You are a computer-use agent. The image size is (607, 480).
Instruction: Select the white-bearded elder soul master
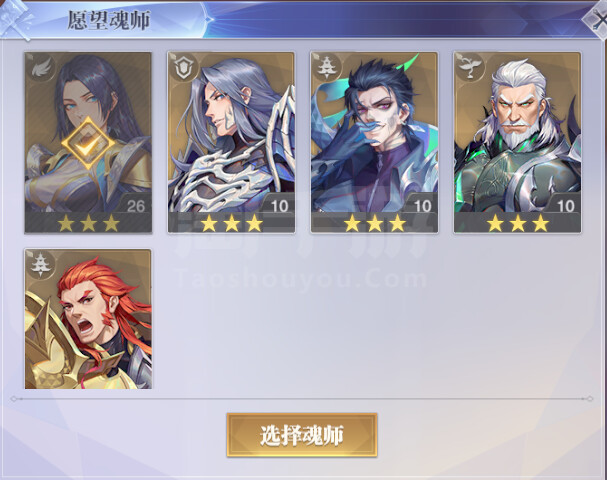coord(517,143)
